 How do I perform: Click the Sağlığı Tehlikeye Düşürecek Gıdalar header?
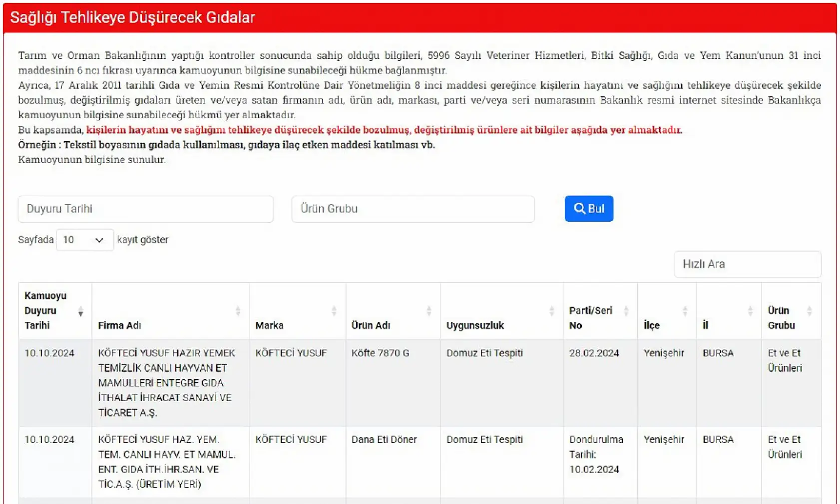click(133, 17)
